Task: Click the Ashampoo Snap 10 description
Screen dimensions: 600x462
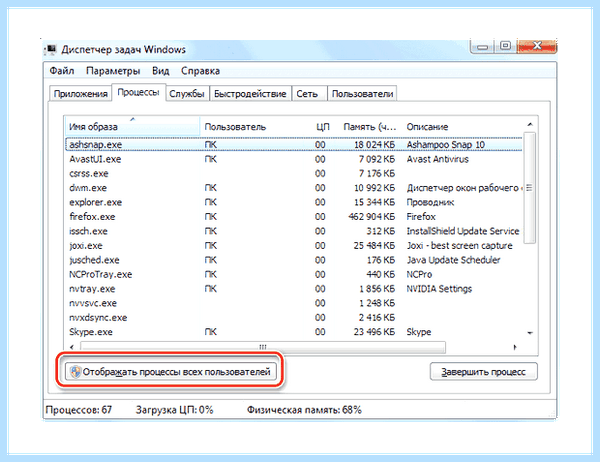Action: point(445,145)
